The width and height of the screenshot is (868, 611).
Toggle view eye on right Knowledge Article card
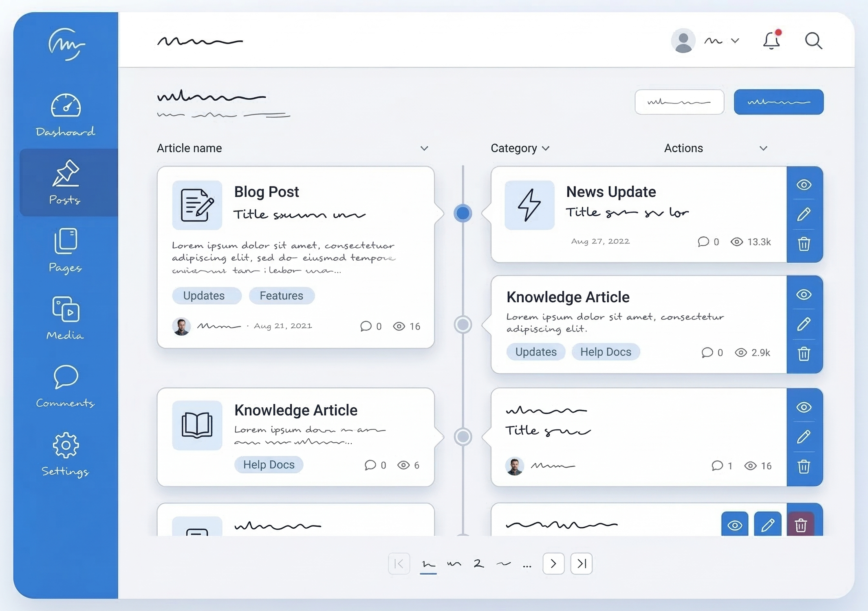click(804, 295)
